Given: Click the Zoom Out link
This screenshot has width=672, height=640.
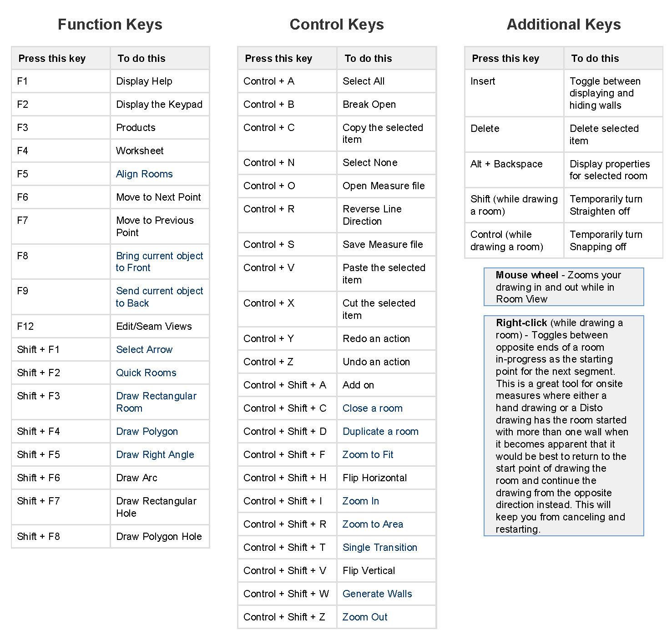Looking at the screenshot, I should coord(365,617).
